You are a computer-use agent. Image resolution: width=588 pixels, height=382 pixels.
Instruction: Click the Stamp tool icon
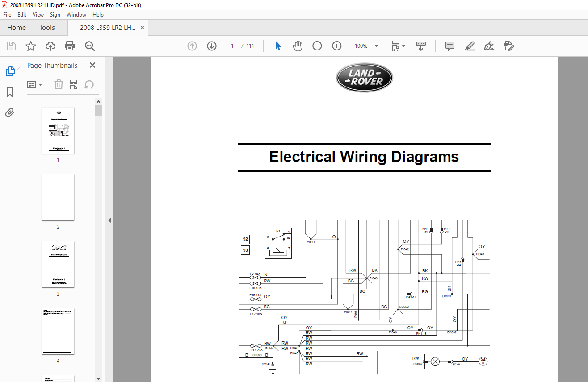click(509, 46)
